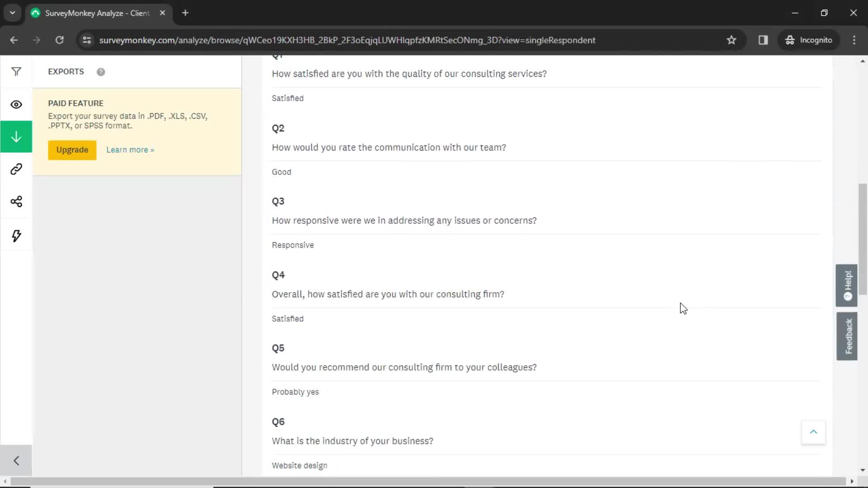
Task: Click the EXPORTS panel heading
Action: (x=66, y=72)
